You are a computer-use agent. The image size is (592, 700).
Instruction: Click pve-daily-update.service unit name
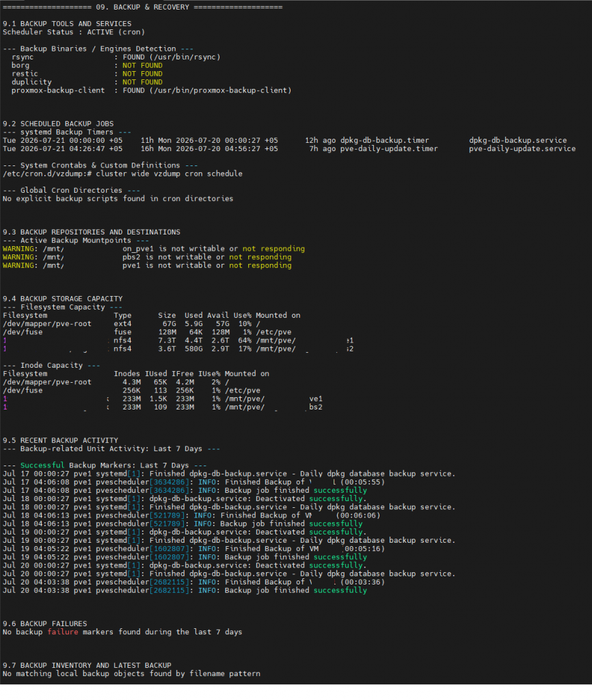(522, 148)
